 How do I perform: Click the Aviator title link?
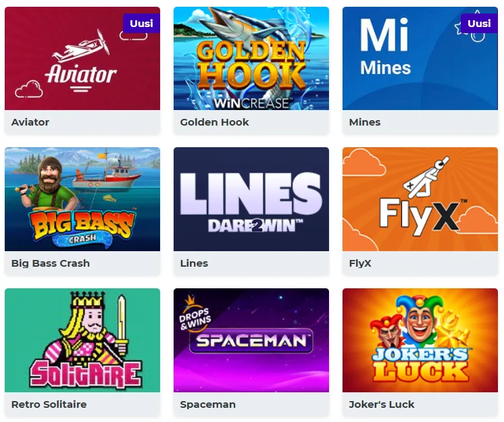30,122
